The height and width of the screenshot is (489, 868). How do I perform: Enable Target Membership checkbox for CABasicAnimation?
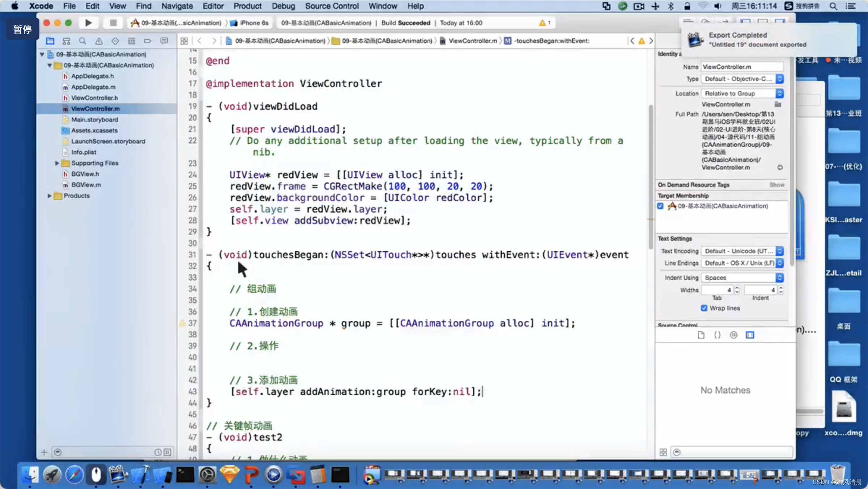pyautogui.click(x=660, y=206)
